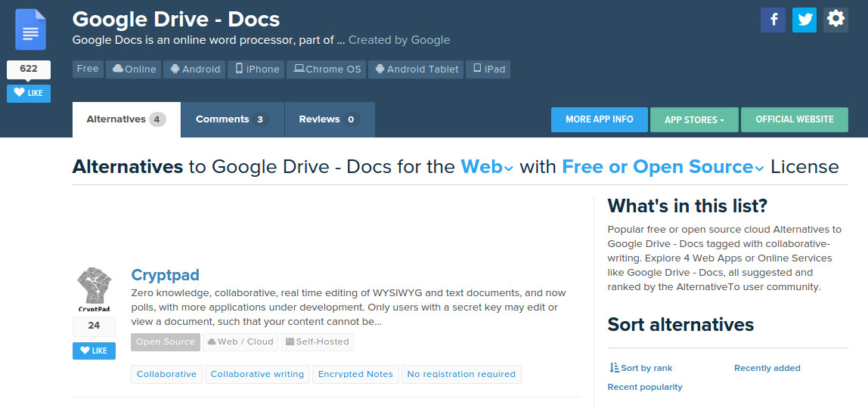
Task: Expand the Web platform filter dropdown
Action: click(x=487, y=167)
